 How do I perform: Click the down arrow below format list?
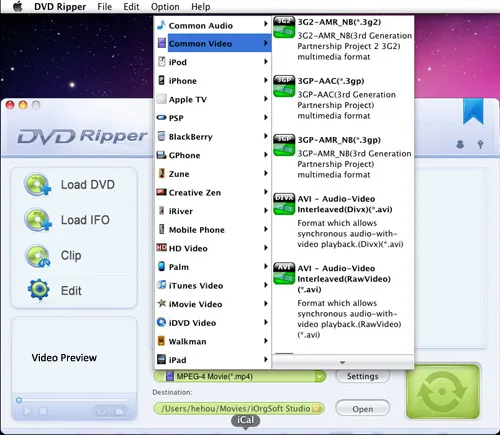342,362
